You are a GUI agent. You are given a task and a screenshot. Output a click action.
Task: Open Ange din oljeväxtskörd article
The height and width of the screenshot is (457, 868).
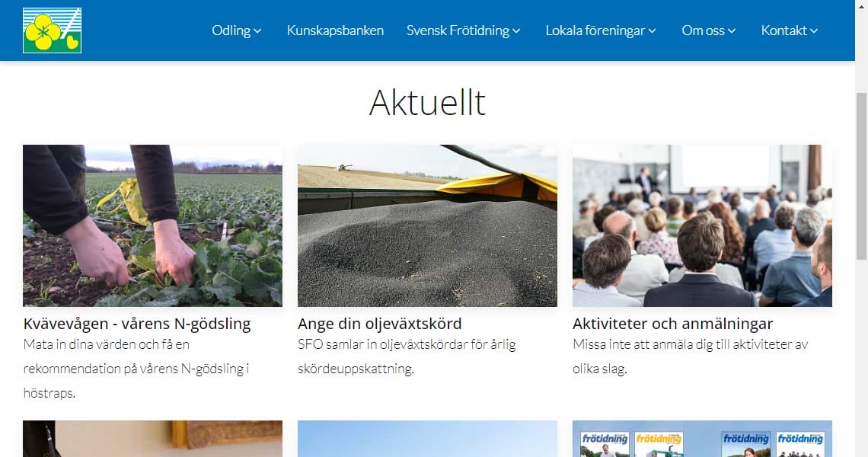coord(380,324)
